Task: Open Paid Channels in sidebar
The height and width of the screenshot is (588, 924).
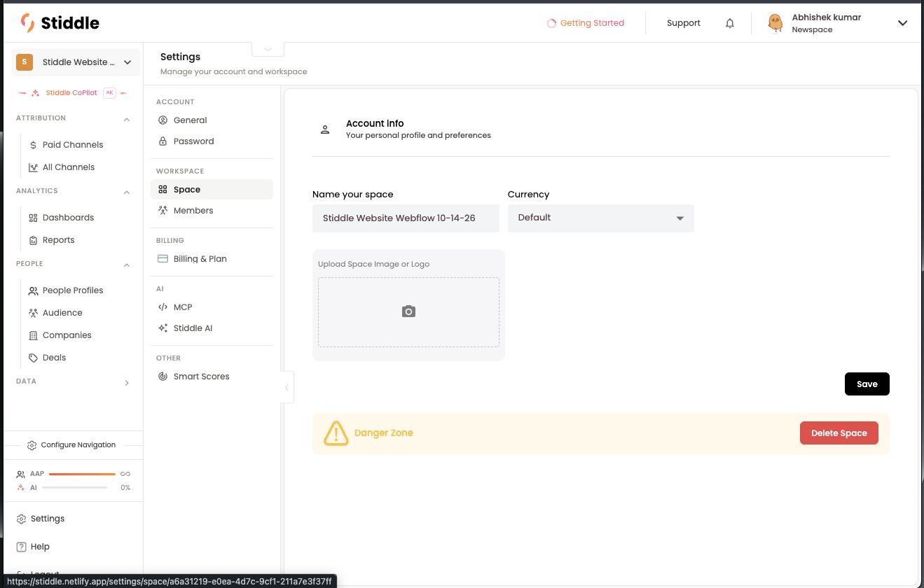Action: click(x=73, y=145)
